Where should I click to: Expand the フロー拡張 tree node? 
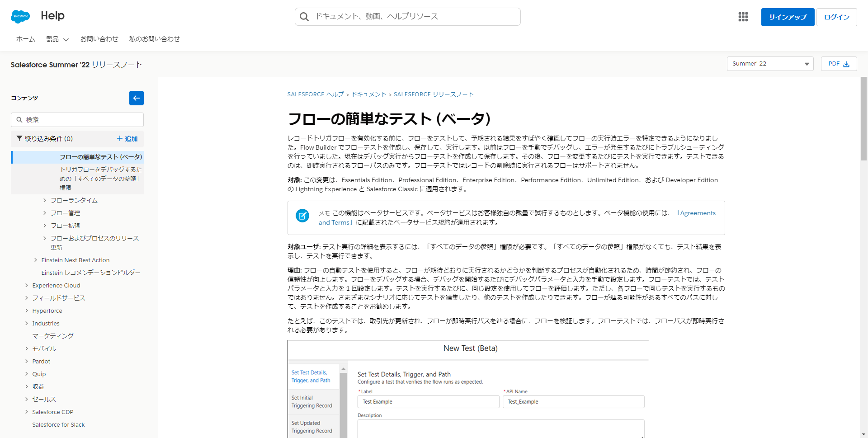pyautogui.click(x=45, y=226)
